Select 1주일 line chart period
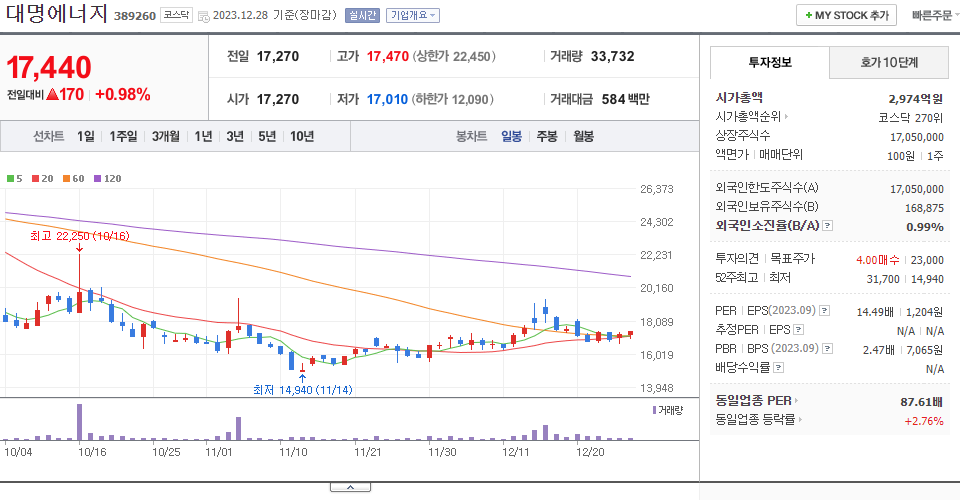The height and width of the screenshot is (500, 960). (123, 136)
